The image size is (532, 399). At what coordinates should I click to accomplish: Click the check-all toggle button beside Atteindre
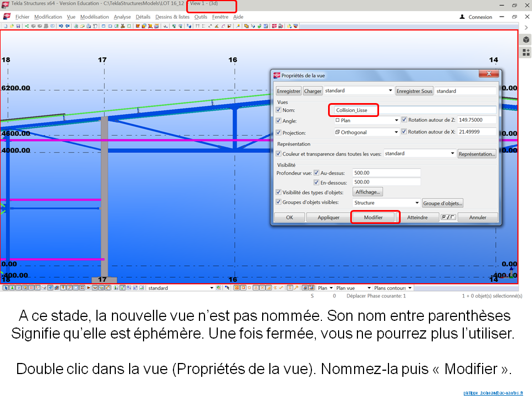click(x=448, y=217)
